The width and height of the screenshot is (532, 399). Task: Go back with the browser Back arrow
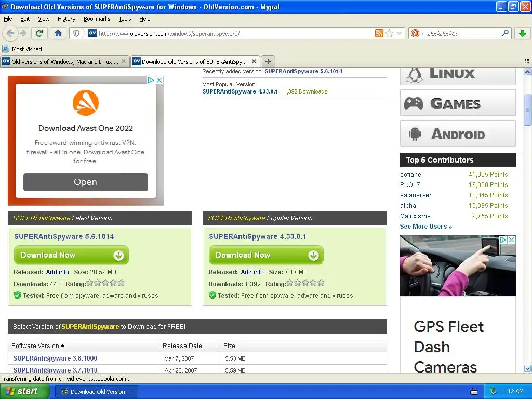coord(10,33)
